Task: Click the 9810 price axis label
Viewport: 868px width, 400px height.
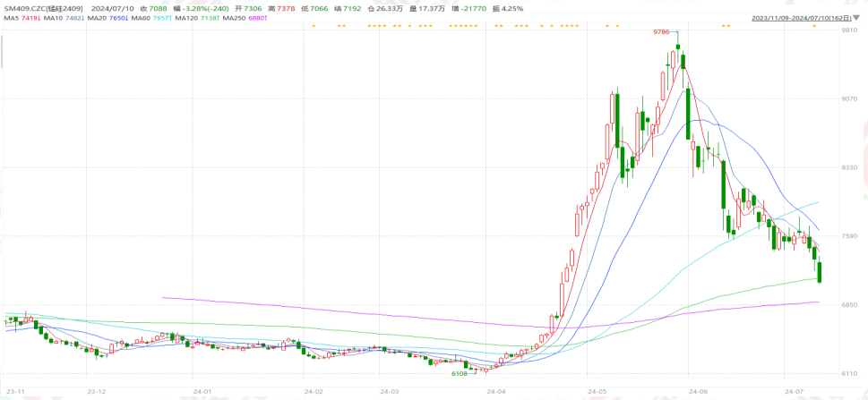Action: point(848,31)
